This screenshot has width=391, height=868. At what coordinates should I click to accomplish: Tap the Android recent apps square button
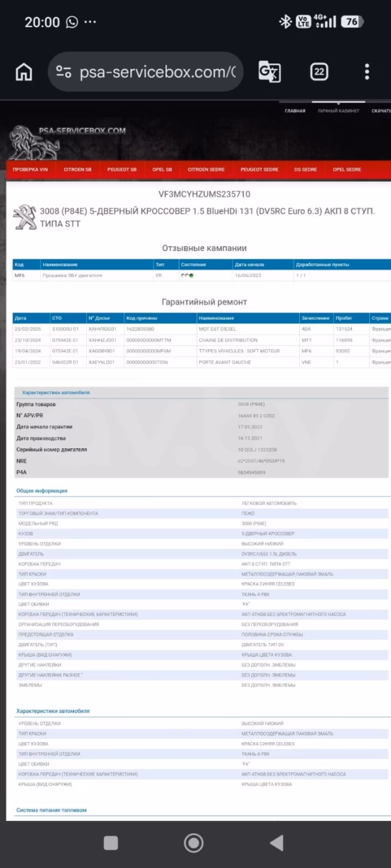110,843
